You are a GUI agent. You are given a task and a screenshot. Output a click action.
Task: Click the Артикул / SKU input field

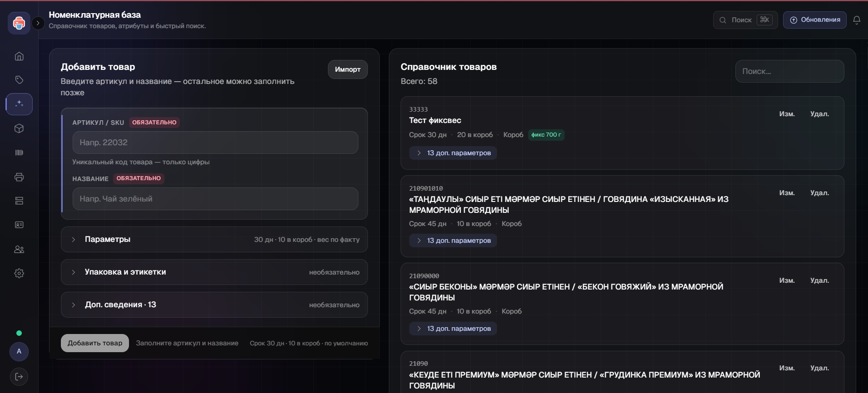click(x=215, y=142)
